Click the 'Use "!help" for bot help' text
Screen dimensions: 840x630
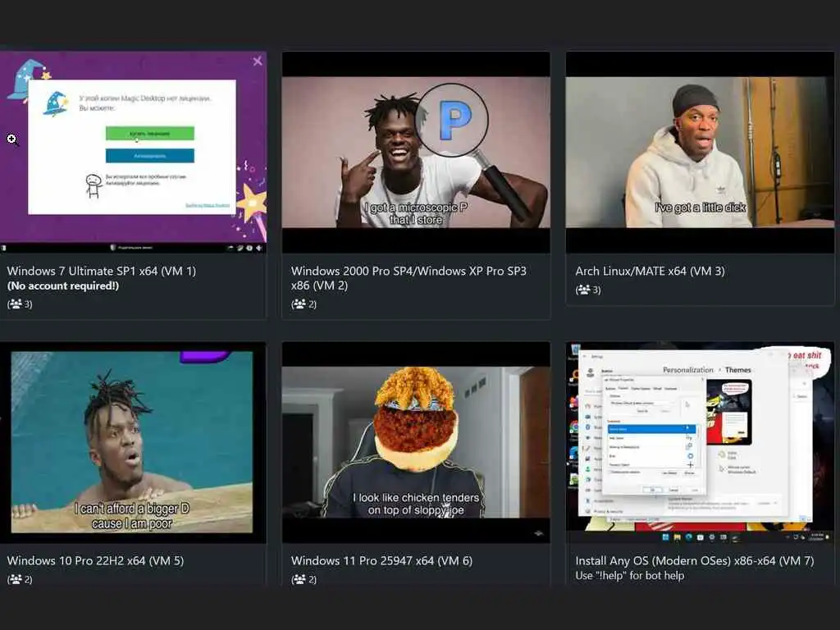(629, 576)
